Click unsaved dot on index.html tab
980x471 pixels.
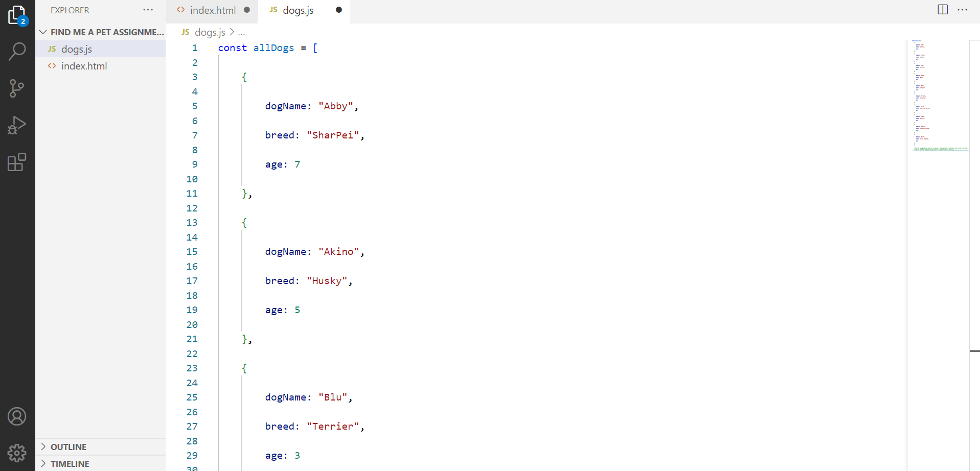[x=247, y=10]
